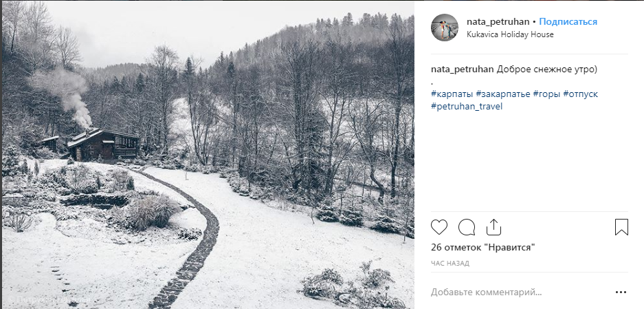Save post with the bookmark icon
Screen dimensions: 644x309
click(x=621, y=227)
